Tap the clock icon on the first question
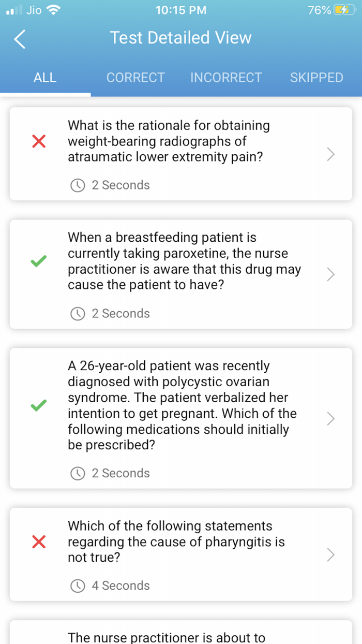362x644 pixels. tap(78, 185)
